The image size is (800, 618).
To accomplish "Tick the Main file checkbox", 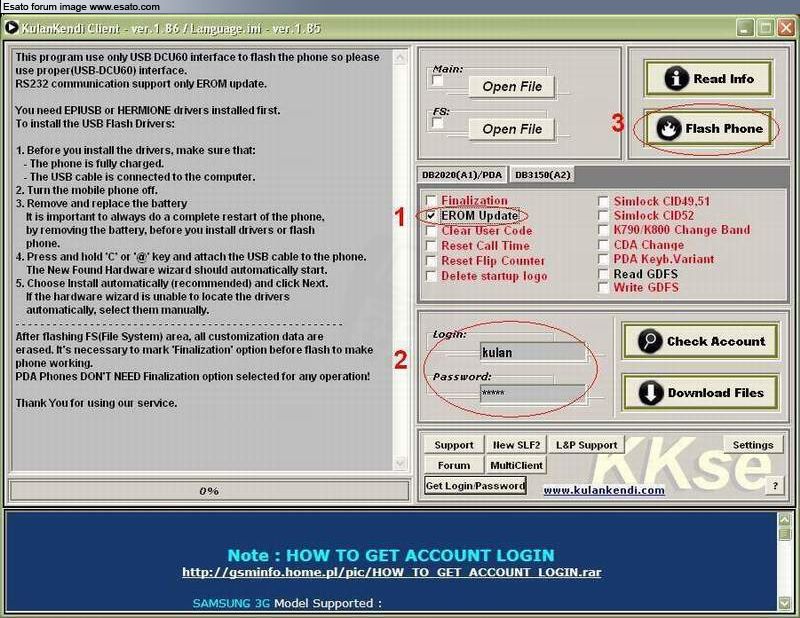I will [437, 81].
